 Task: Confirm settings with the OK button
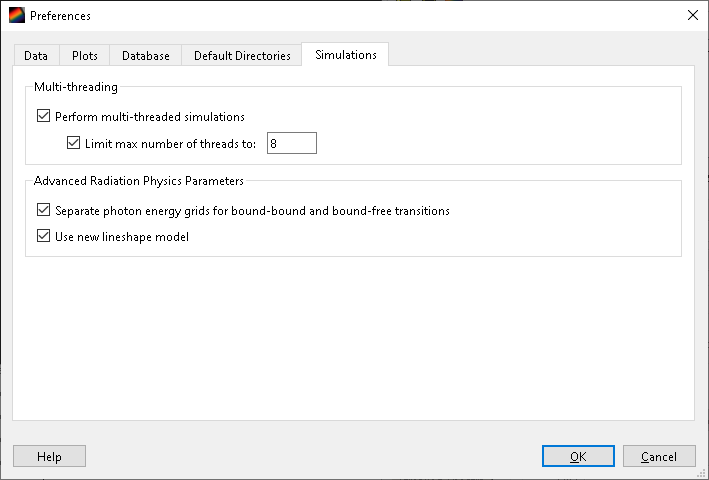[x=578, y=456]
